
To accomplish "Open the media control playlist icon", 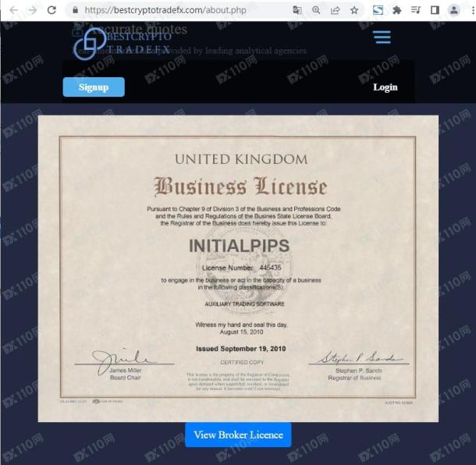I will coord(416,10).
